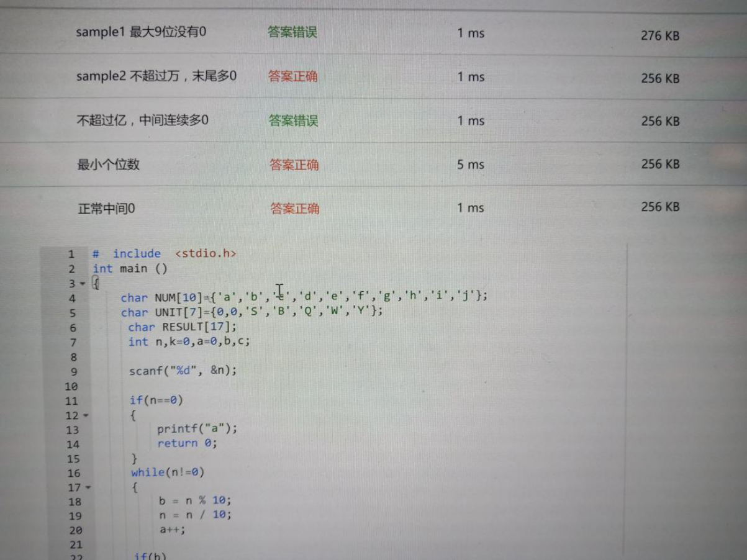
Task: Click '256 KB' memory in sample2 row
Action: (x=661, y=79)
